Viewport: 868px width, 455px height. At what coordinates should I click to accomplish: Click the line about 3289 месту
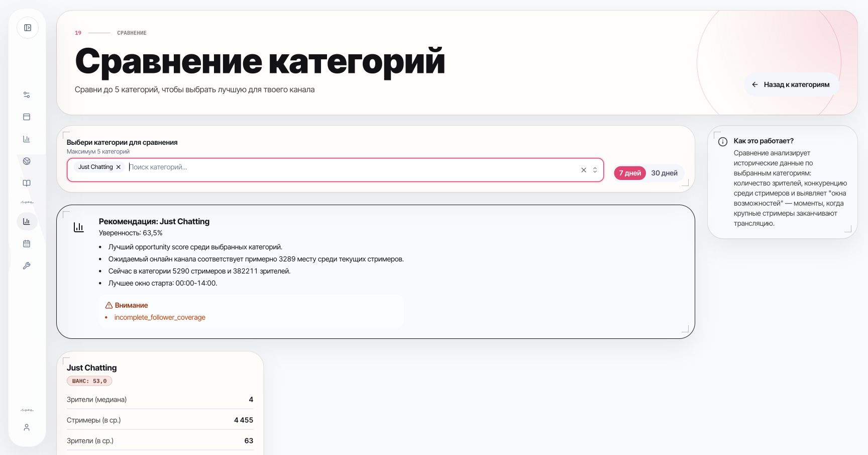click(x=256, y=259)
